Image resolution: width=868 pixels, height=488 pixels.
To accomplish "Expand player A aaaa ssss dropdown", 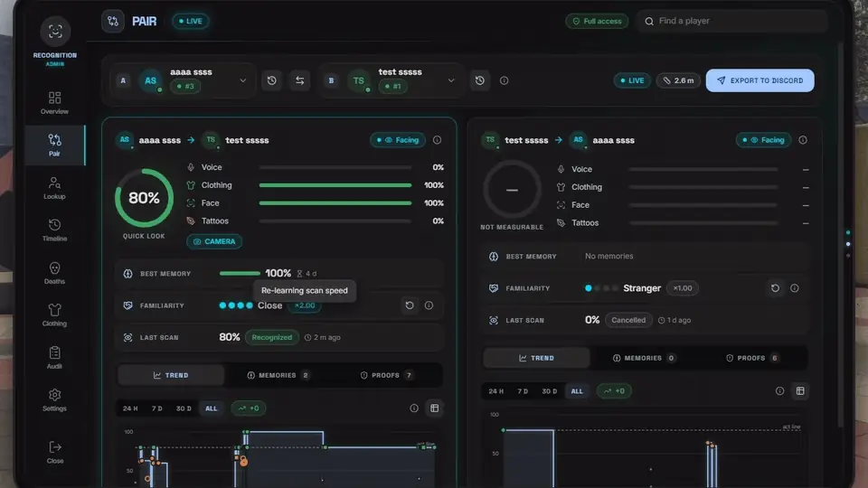I will pyautogui.click(x=242, y=80).
